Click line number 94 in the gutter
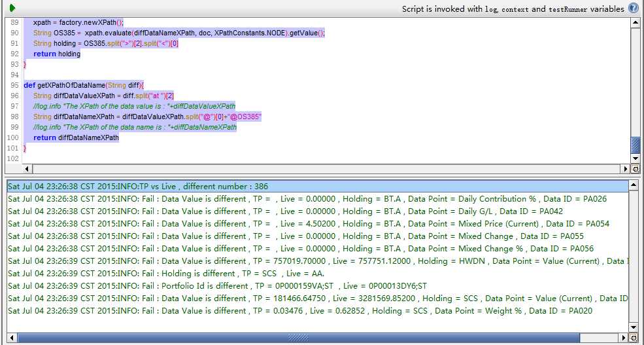This screenshot has height=345, width=644. (14, 75)
